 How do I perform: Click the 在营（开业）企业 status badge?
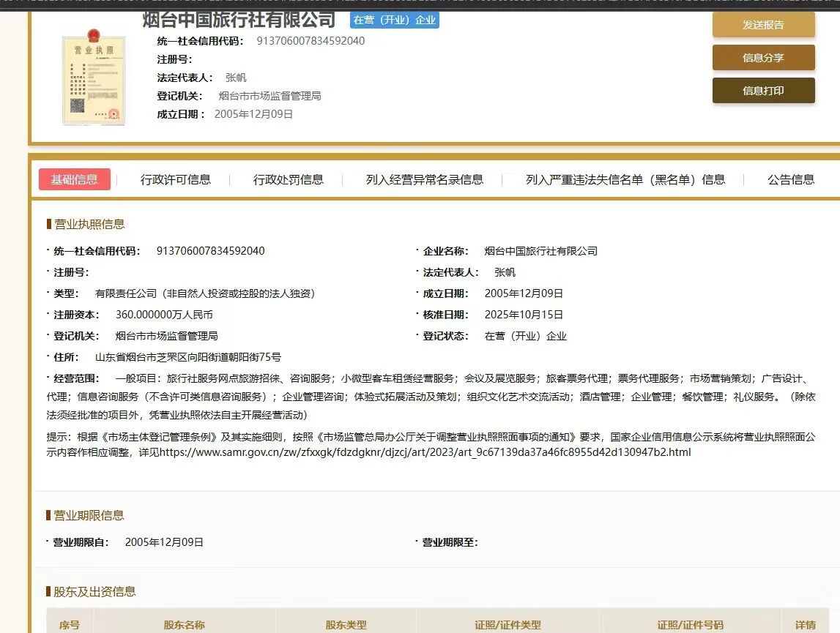(394, 20)
